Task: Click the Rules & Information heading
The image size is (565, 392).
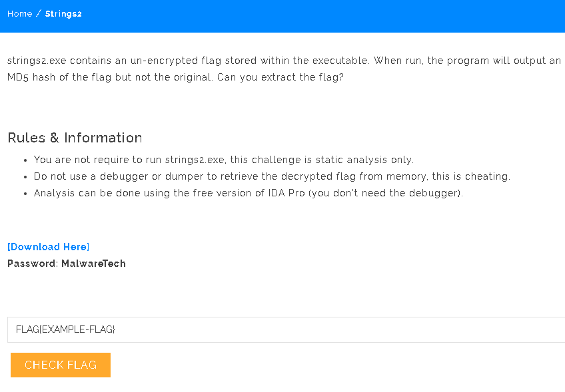Action: (75, 138)
